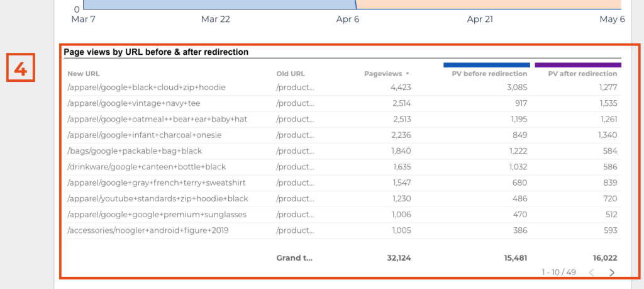Click the Apr 6 date on chart axis
Viewport: 644px width, 289px height.
(347, 20)
